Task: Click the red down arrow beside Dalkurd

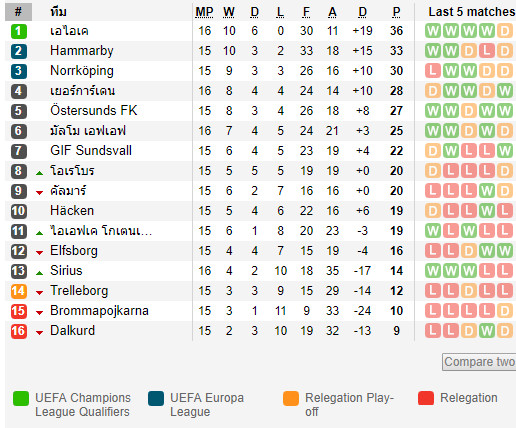Action: [40, 333]
